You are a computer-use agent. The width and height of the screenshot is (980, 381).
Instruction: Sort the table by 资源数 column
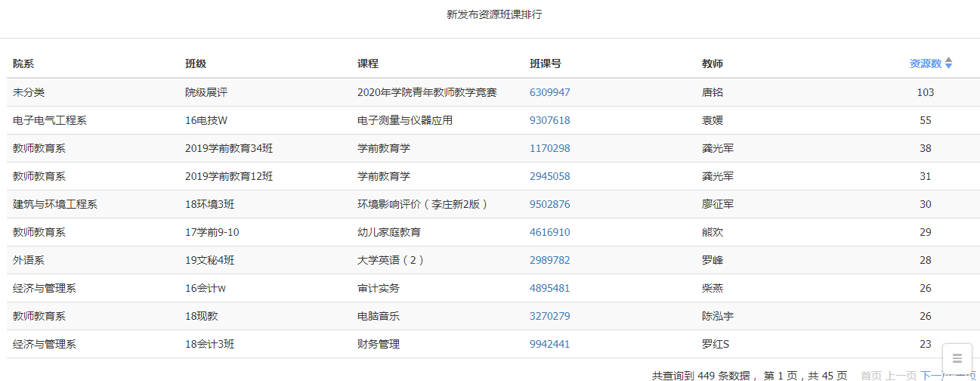coord(930,63)
